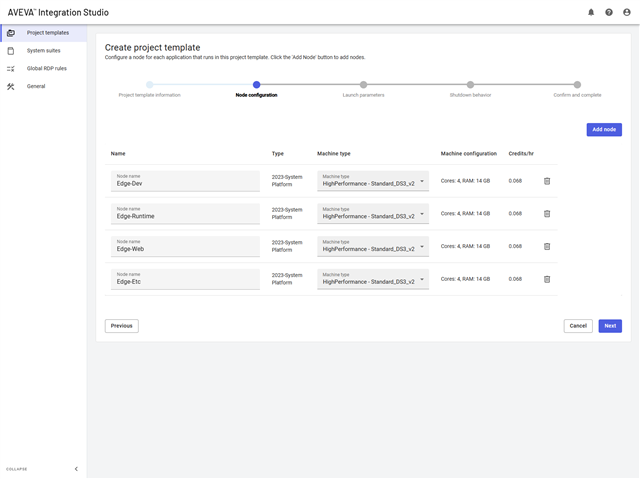Select the Shutdown behavior step circle
The height and width of the screenshot is (479, 640).
pos(470,85)
